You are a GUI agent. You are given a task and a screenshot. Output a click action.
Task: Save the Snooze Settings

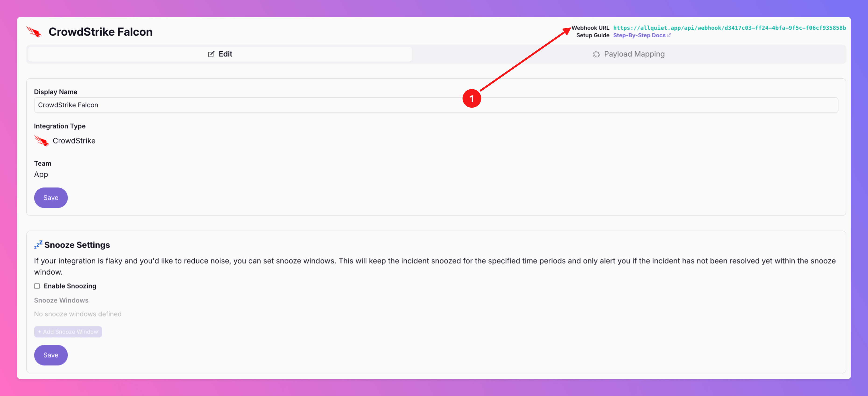[51, 355]
